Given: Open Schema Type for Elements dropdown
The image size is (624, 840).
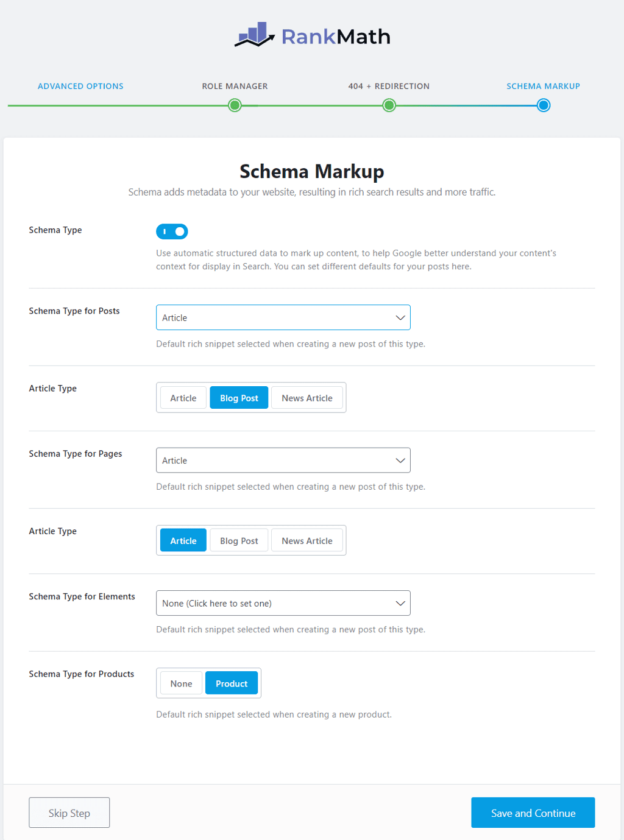Looking at the screenshot, I should tap(283, 603).
